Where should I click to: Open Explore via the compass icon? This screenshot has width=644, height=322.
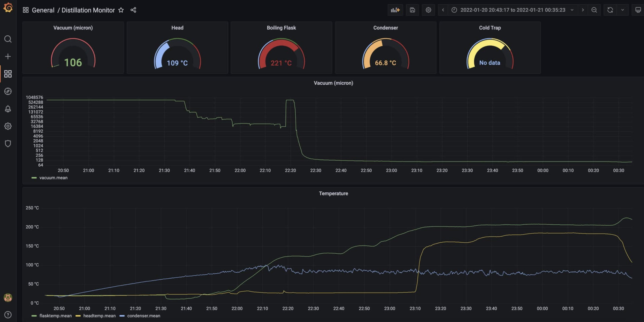tap(8, 91)
